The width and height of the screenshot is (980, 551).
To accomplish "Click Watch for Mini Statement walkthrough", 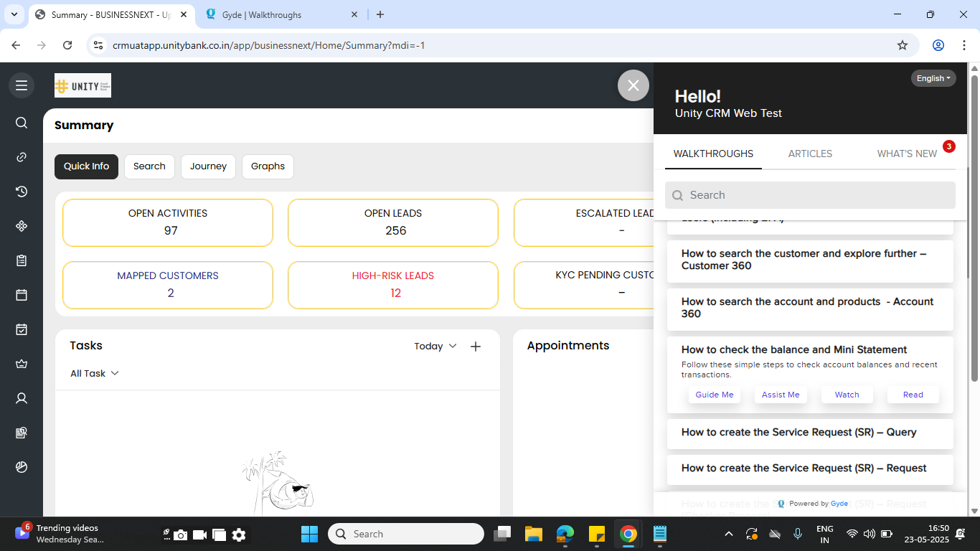I will coord(847,394).
